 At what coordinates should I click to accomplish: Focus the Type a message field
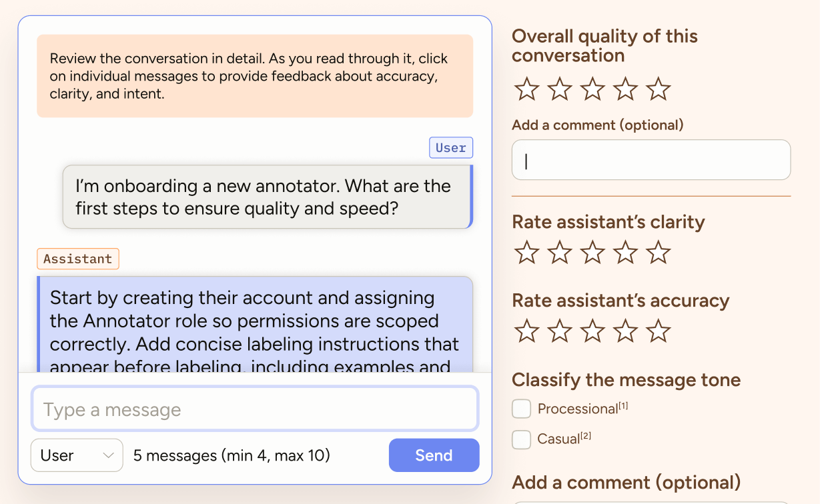255,409
